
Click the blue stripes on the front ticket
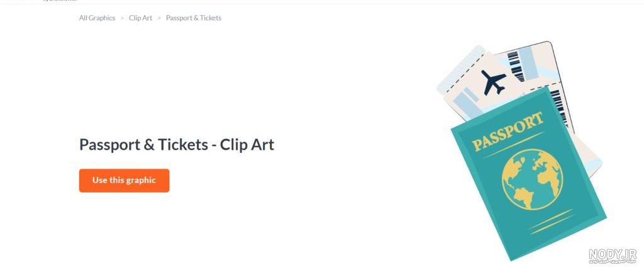click(466, 101)
